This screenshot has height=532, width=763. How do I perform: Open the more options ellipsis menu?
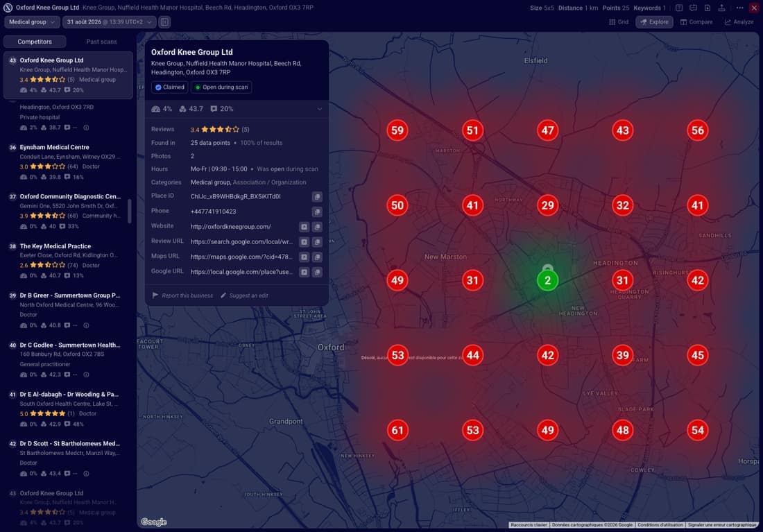click(739, 8)
